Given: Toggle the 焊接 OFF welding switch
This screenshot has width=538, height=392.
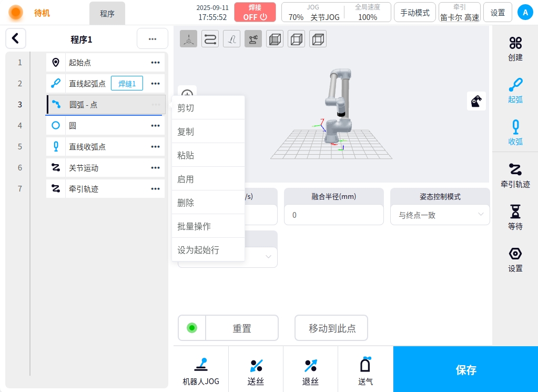Looking at the screenshot, I should point(255,12).
